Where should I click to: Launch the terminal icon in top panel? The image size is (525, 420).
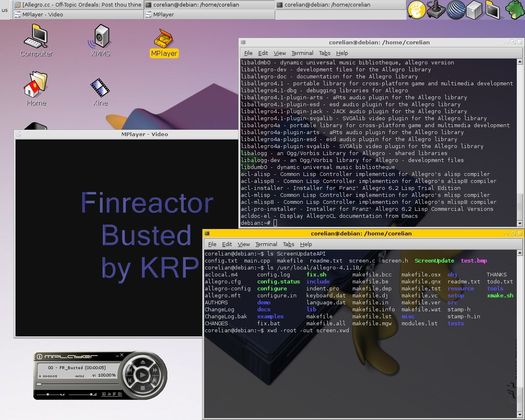493,10
